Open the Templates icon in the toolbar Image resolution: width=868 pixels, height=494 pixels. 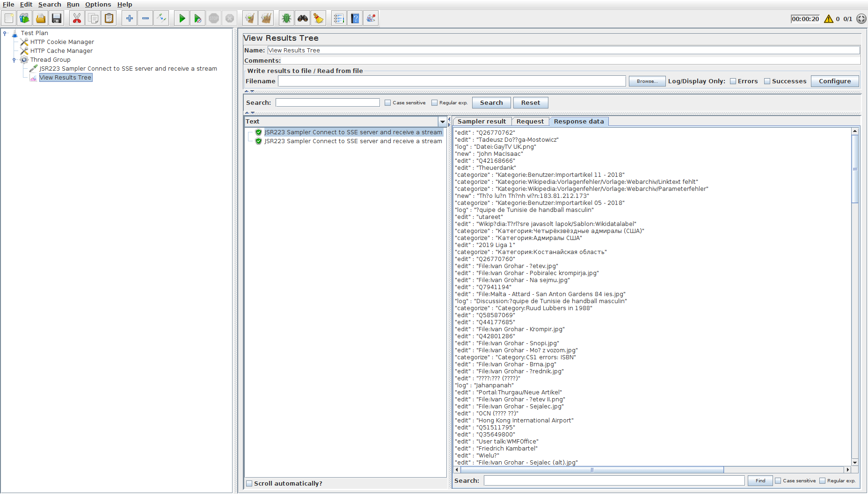point(25,18)
